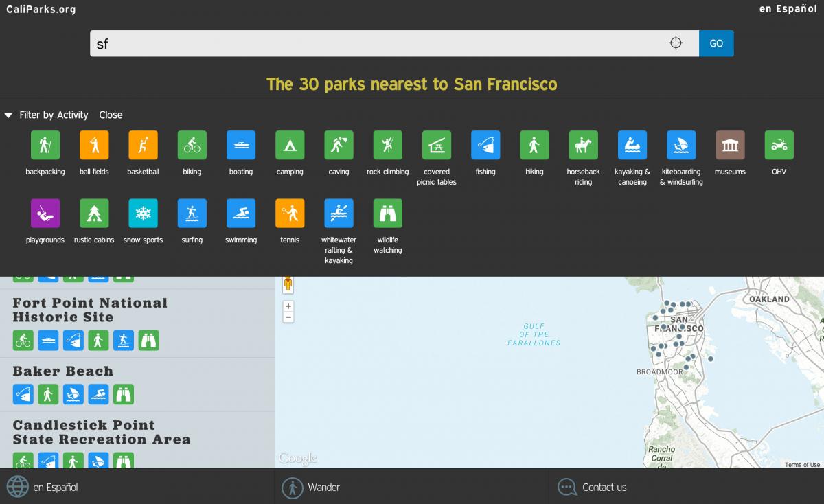This screenshot has height=504, width=824.
Task: Open the map Terms of Use link
Action: pos(802,465)
